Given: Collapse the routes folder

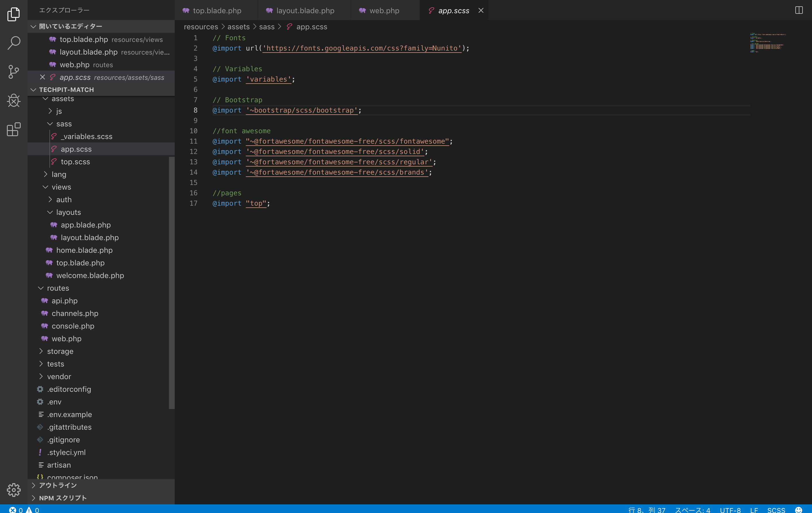Looking at the screenshot, I should [x=101, y=288].
